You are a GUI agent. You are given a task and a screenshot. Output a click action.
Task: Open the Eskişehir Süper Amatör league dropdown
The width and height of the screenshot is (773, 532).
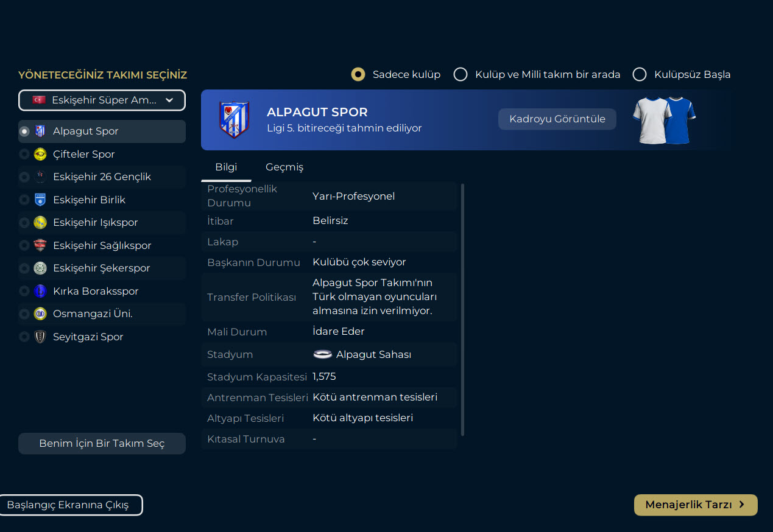click(102, 100)
